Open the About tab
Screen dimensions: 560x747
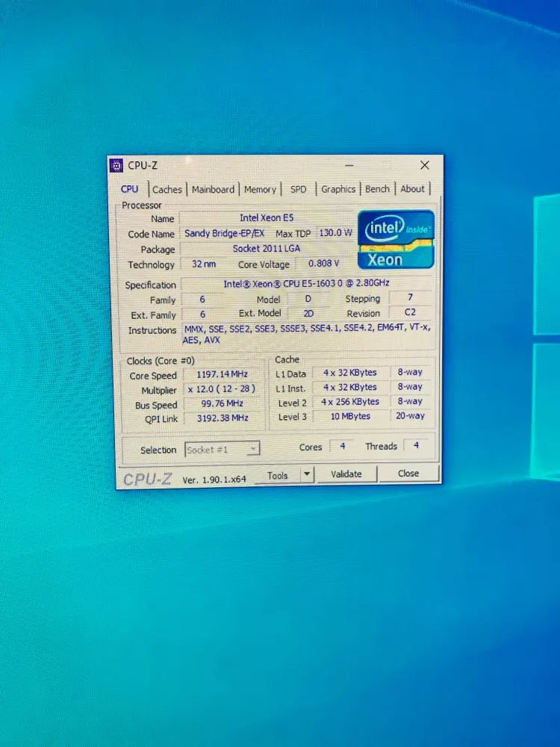point(412,189)
